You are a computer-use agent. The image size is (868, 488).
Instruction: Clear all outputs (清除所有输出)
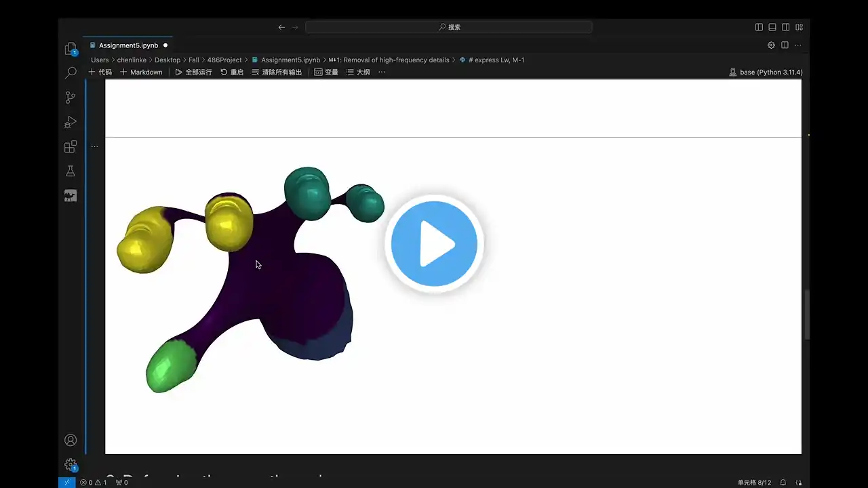coord(277,72)
